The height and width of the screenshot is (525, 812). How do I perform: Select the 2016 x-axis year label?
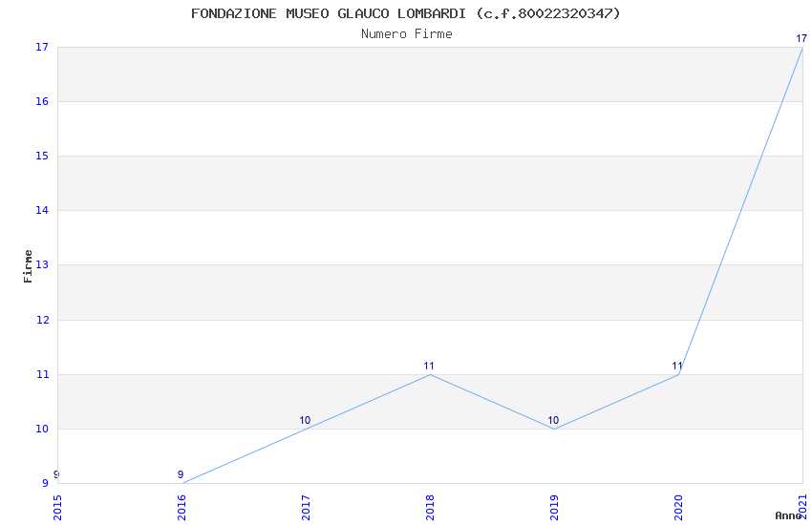pyautogui.click(x=182, y=508)
